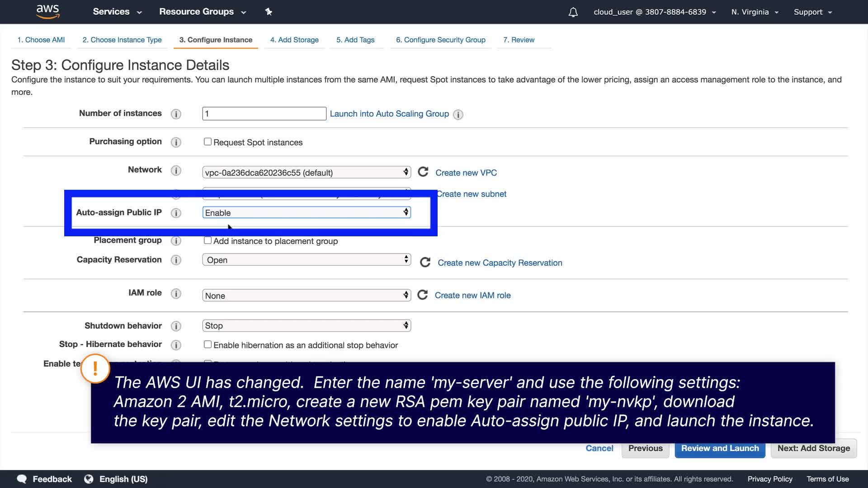Click the AWS logo home icon
868x488 pixels.
[x=47, y=12]
